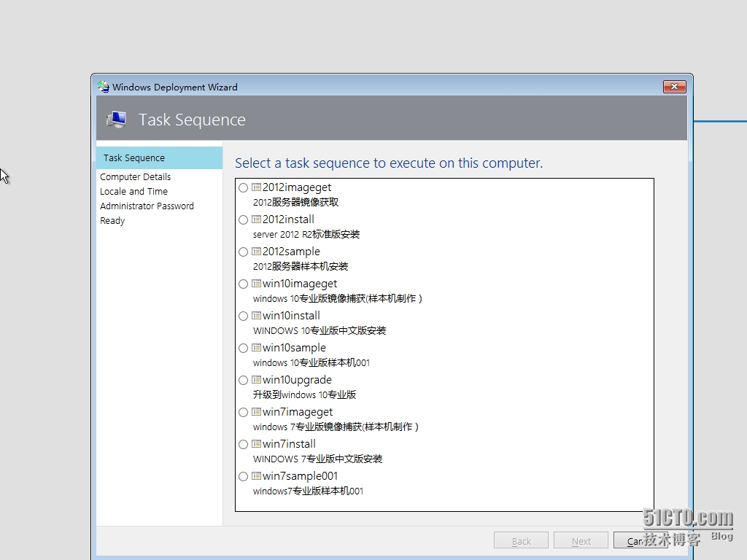Click the task sequence icon beside 2012install
Screen dimensions: 747x560
click(x=256, y=219)
